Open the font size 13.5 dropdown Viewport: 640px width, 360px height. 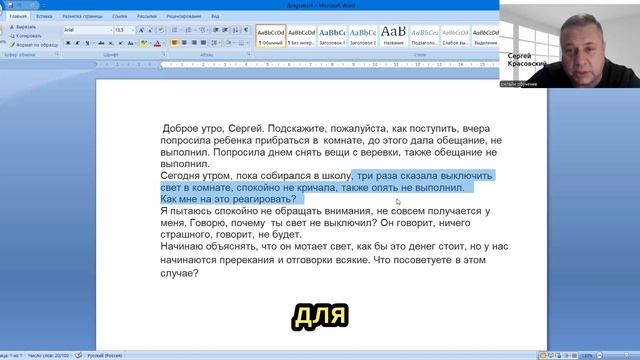coord(132,30)
